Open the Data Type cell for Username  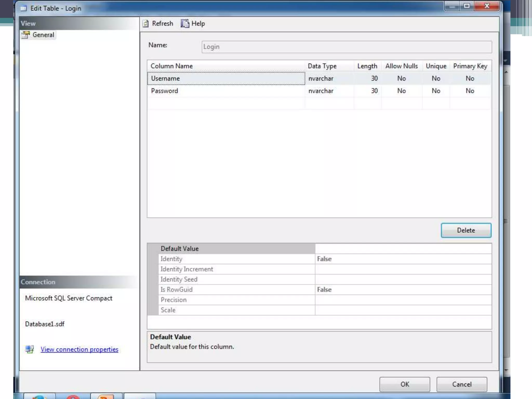click(x=329, y=78)
